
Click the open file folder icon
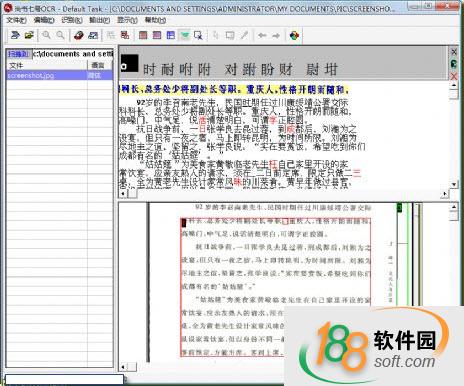29,35
